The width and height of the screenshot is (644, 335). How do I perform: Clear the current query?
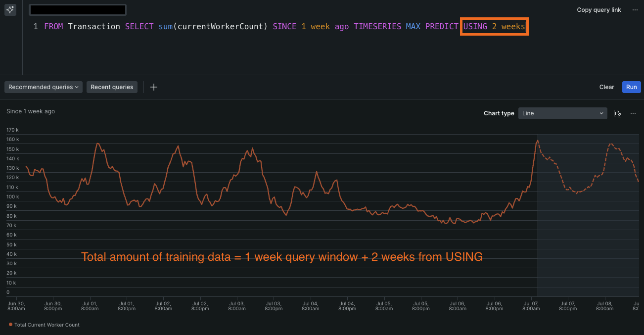(606, 87)
